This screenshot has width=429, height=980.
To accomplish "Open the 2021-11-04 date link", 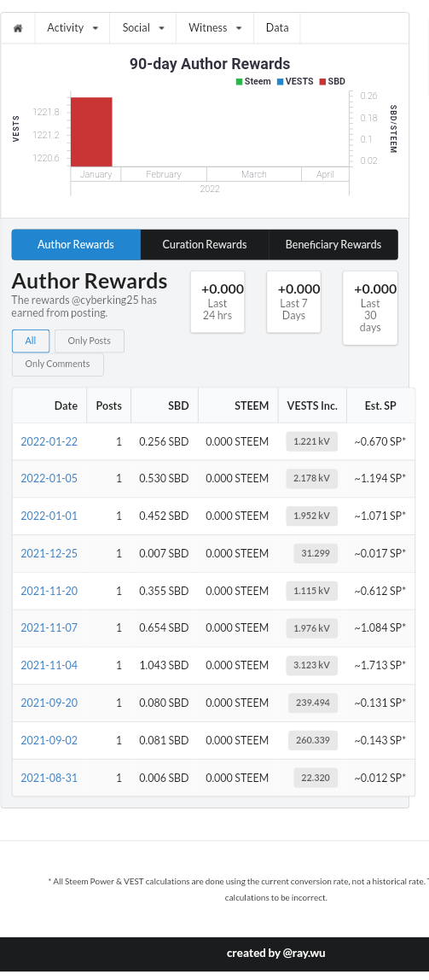I will 49,665.
